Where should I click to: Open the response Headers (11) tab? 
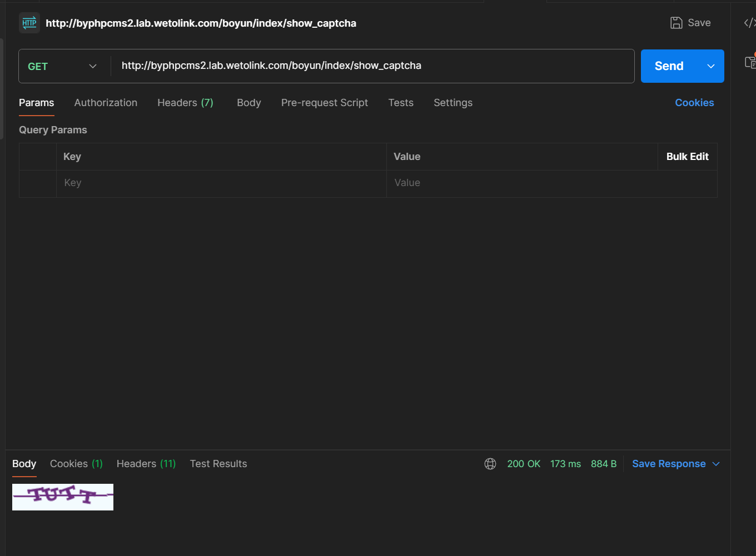146,464
